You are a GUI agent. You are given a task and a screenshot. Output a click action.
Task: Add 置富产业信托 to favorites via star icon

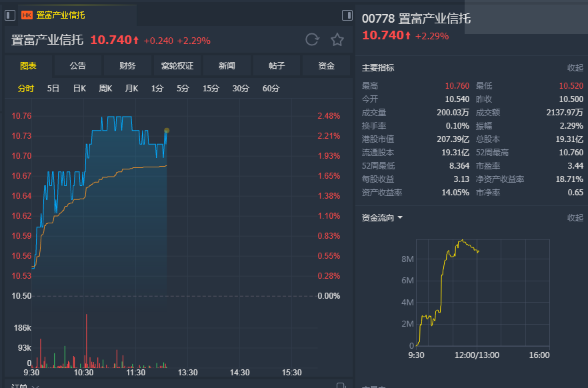tap(337, 40)
